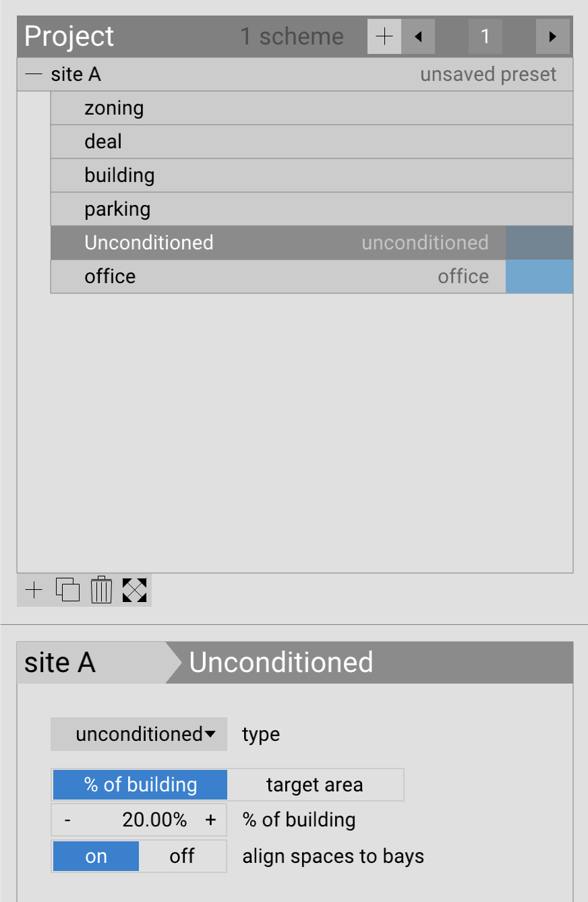Add a new scheme with the plus icon

(x=384, y=36)
